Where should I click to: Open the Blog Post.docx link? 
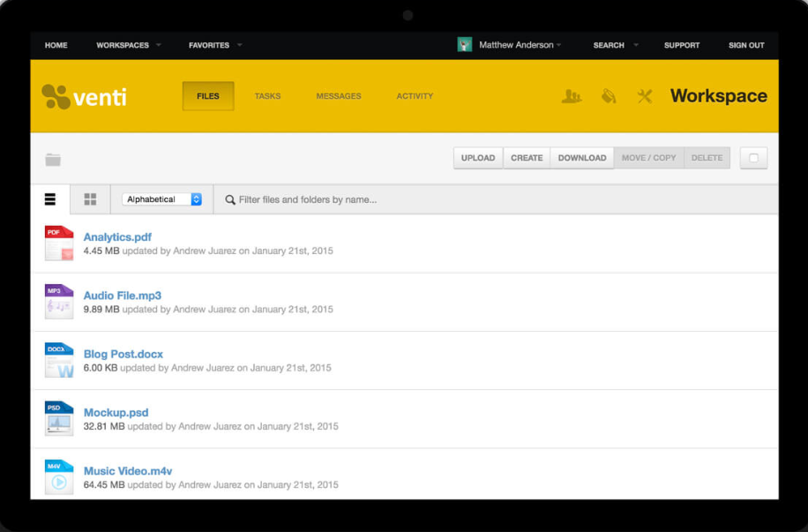[x=123, y=354]
